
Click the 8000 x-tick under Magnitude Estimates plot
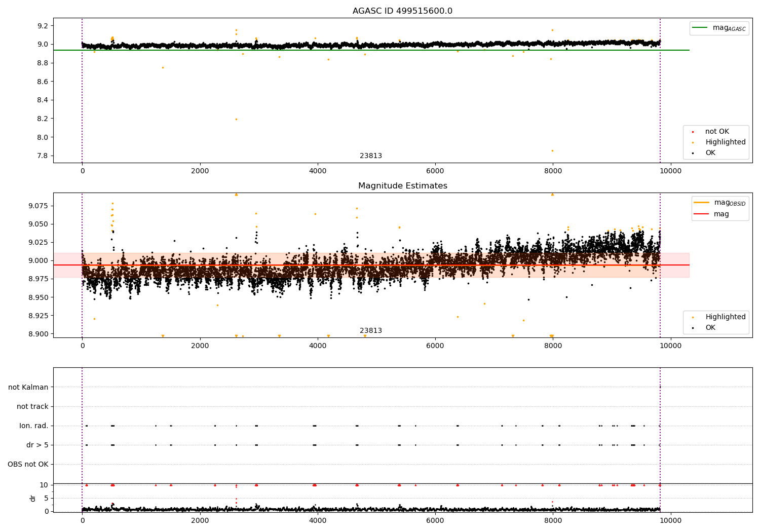click(x=553, y=346)
